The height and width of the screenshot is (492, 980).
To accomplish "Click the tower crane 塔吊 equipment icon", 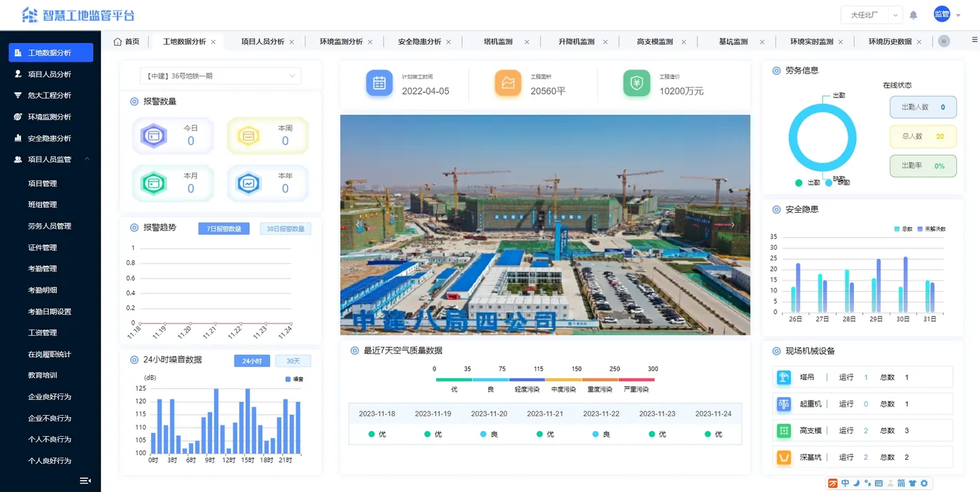I will (x=784, y=377).
